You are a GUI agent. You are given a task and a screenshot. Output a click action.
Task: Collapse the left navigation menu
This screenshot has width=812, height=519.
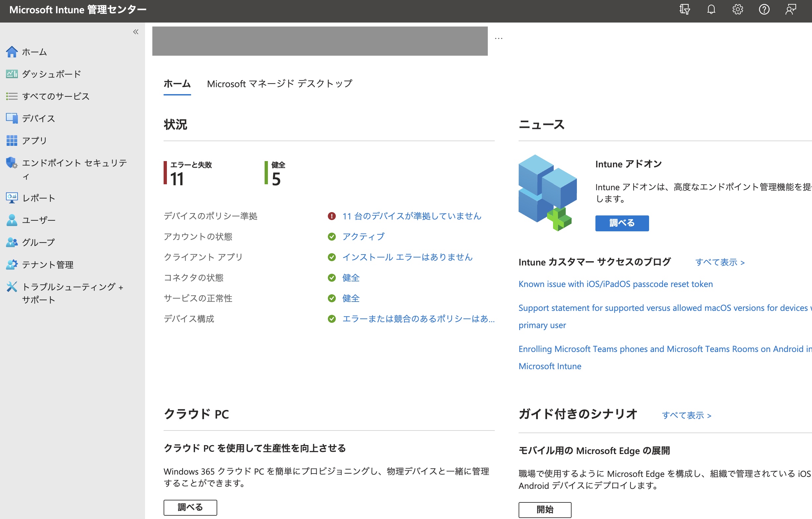pos(135,32)
